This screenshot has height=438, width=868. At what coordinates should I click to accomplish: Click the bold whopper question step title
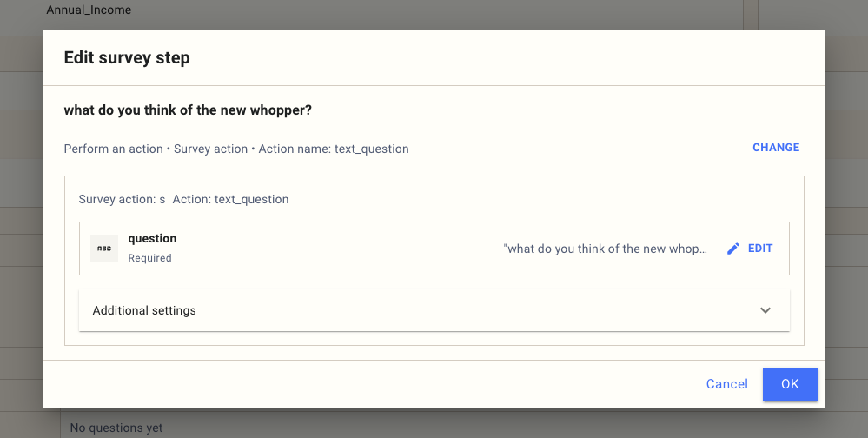click(x=189, y=111)
